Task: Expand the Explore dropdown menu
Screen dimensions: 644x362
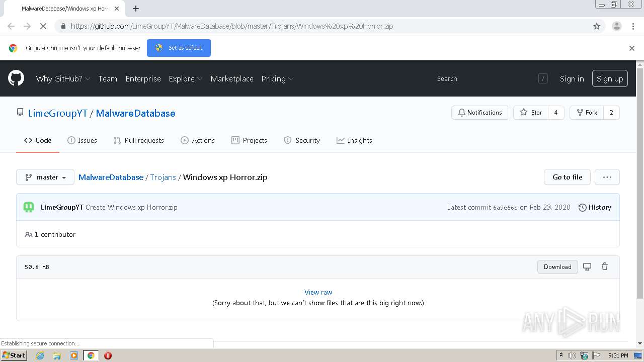Action: 186,78
